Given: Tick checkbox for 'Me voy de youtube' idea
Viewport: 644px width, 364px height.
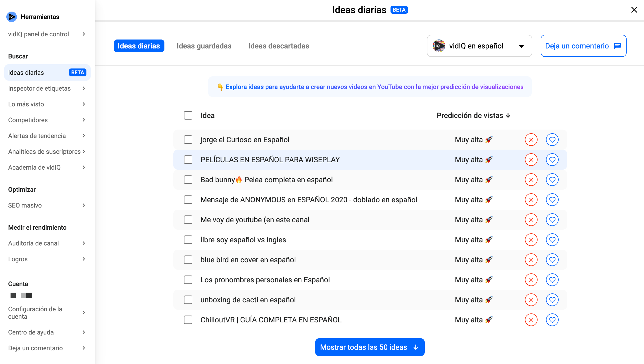Looking at the screenshot, I should (188, 220).
